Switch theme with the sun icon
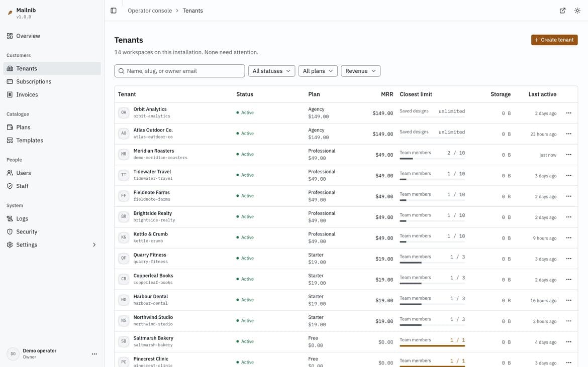 (577, 11)
